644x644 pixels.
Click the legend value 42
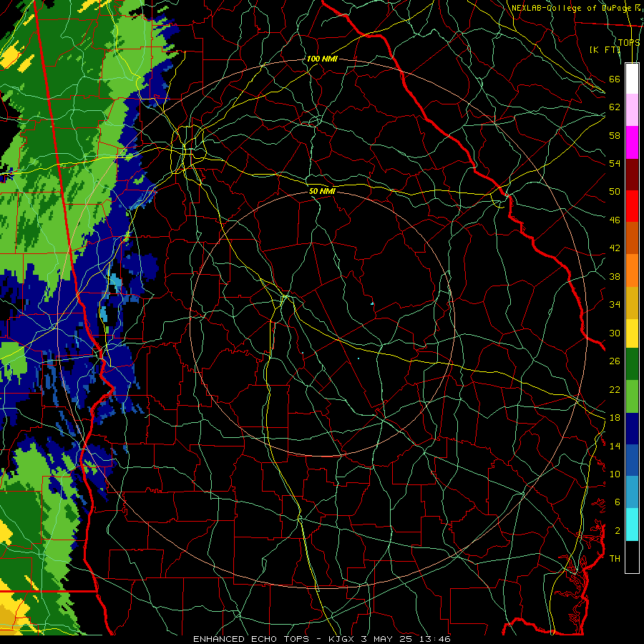point(615,248)
